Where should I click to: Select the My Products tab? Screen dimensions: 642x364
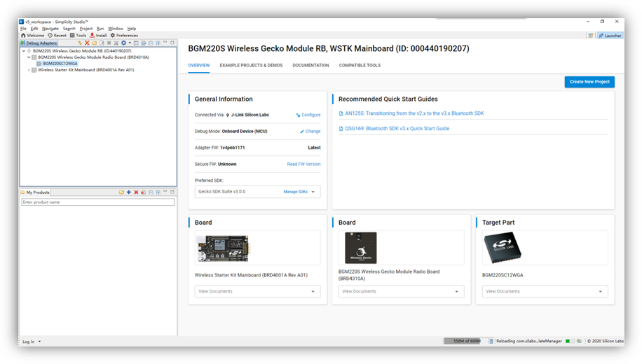click(x=35, y=192)
